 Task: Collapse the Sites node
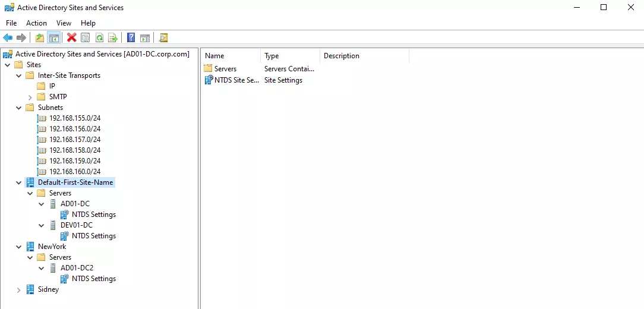tap(7, 65)
